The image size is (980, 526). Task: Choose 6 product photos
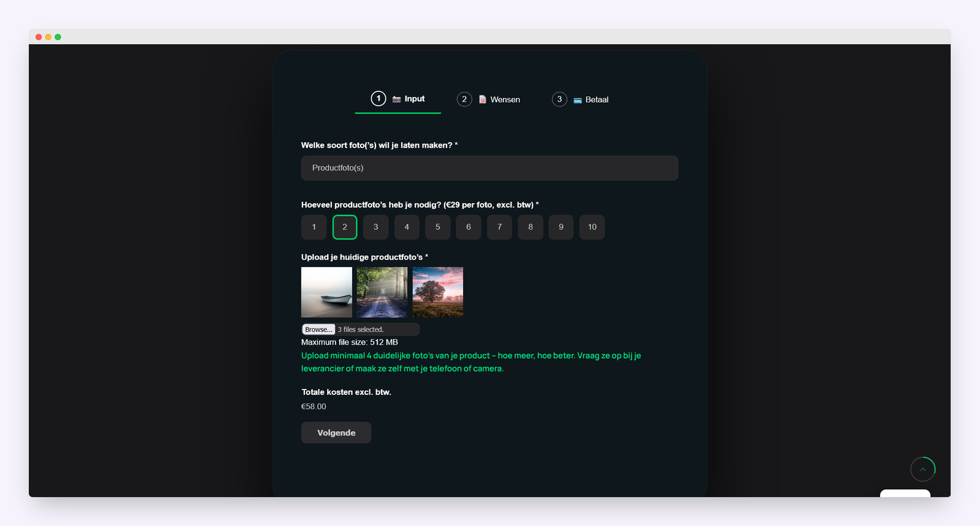(469, 227)
